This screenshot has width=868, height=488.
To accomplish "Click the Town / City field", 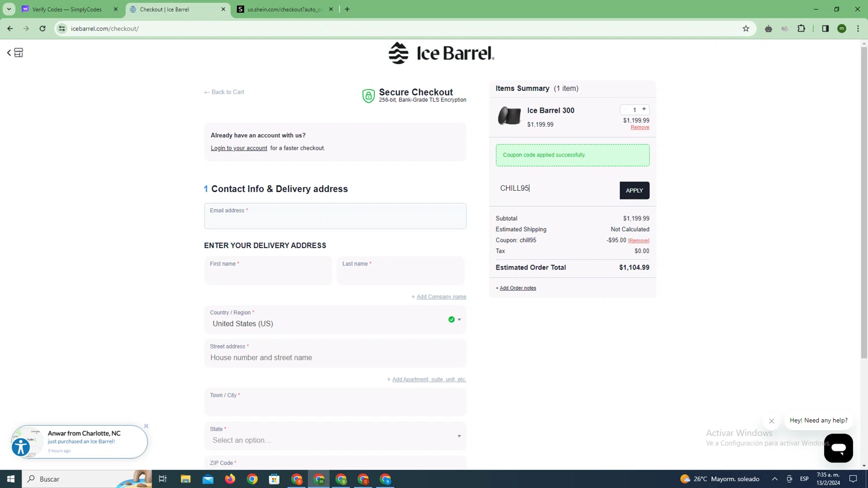I will pyautogui.click(x=335, y=402).
